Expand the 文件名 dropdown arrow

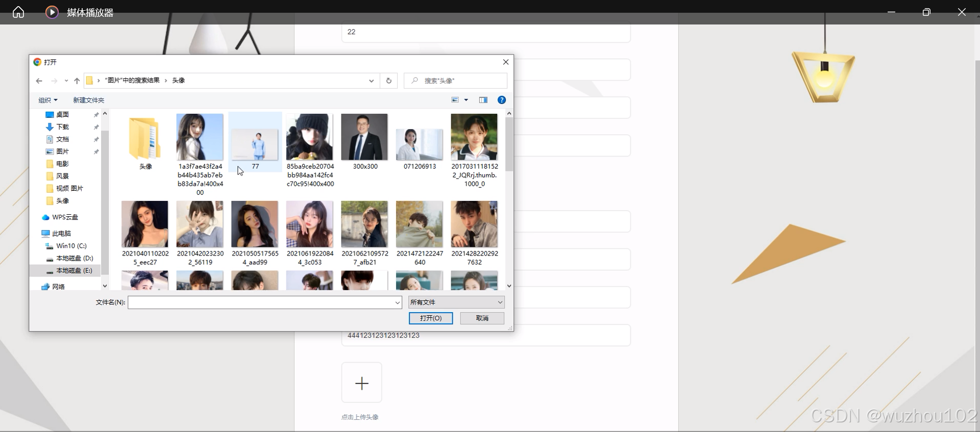click(398, 302)
